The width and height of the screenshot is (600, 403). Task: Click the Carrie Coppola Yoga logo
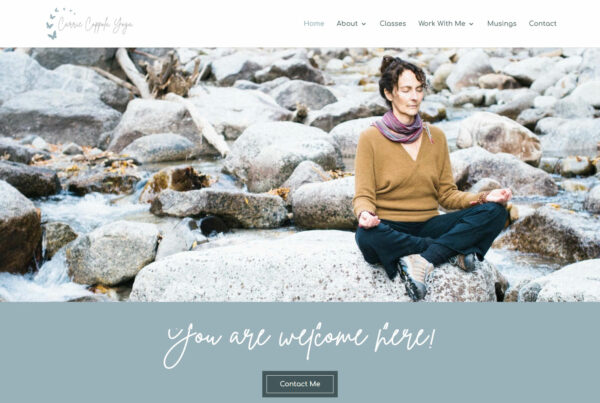(90, 24)
